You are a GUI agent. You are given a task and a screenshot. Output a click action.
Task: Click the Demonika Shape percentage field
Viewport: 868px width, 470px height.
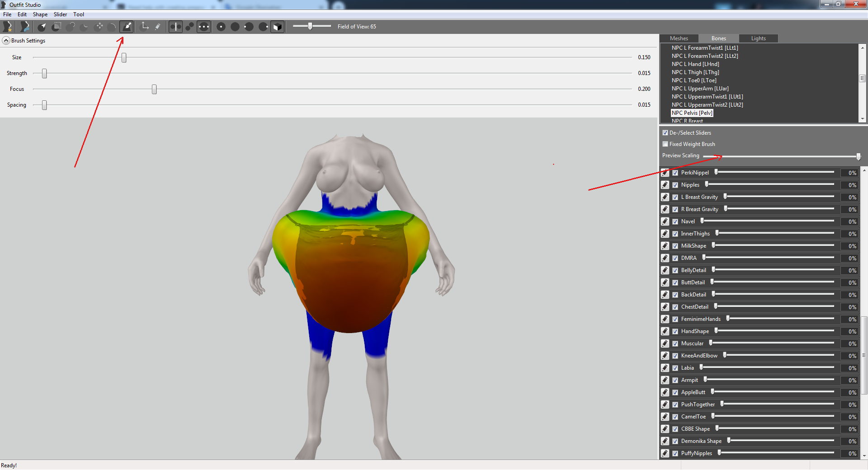pyautogui.click(x=849, y=442)
